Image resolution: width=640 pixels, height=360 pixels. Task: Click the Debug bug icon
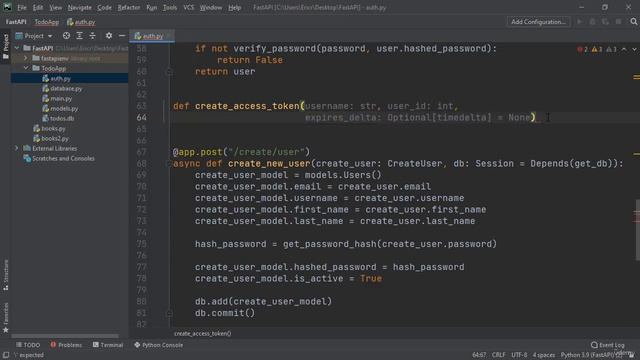coord(593,22)
